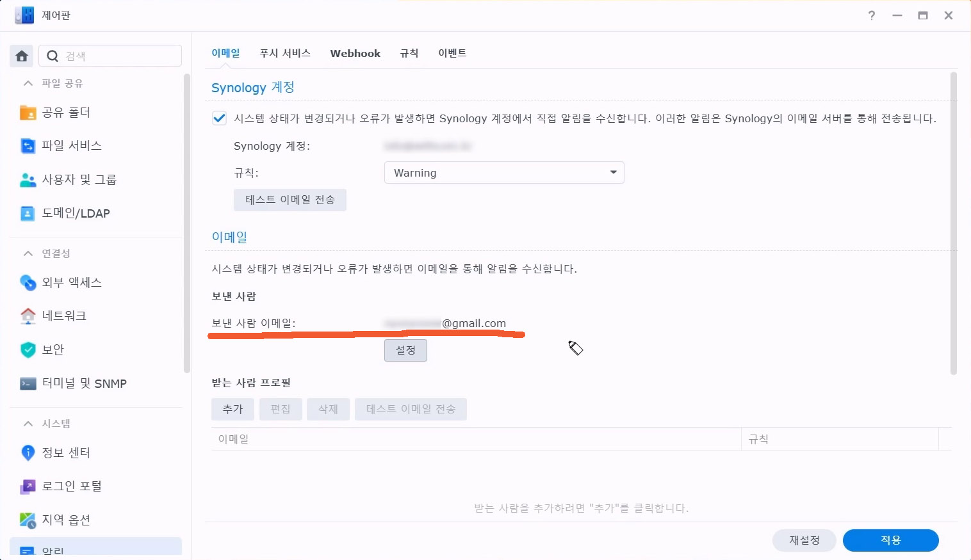Switch to Push Service (푸시 서비스) tab
This screenshot has height=560, width=971.
click(x=285, y=53)
